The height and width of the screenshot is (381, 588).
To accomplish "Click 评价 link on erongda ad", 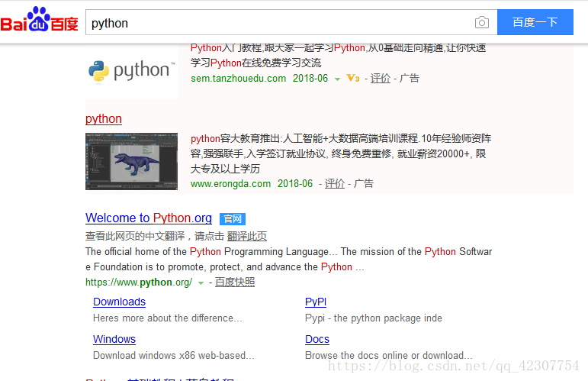I will [335, 184].
